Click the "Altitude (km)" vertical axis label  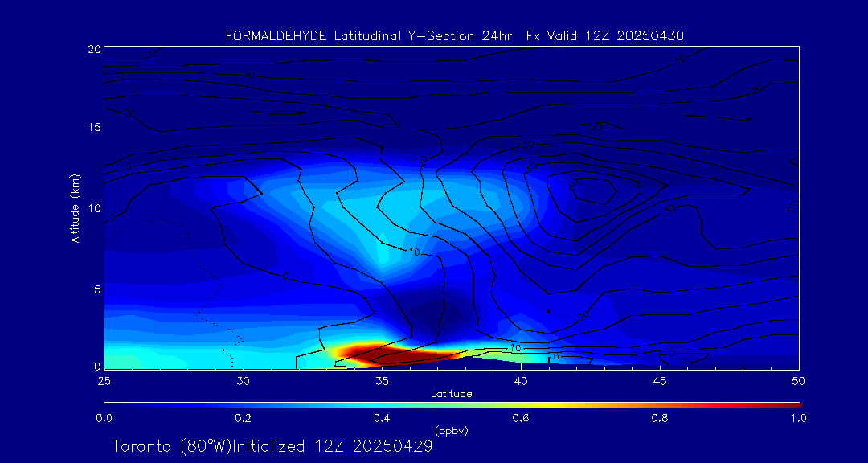(75, 208)
